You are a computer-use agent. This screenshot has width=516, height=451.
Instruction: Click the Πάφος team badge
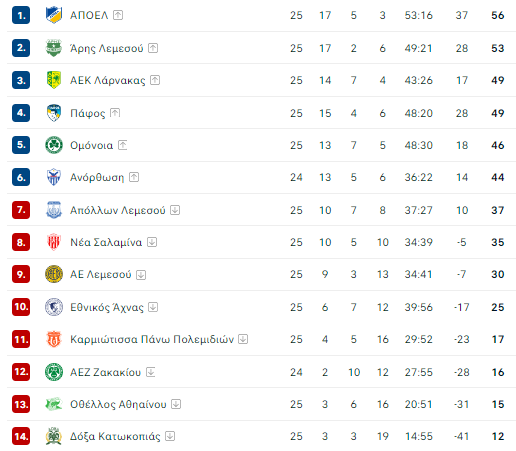coord(54,113)
